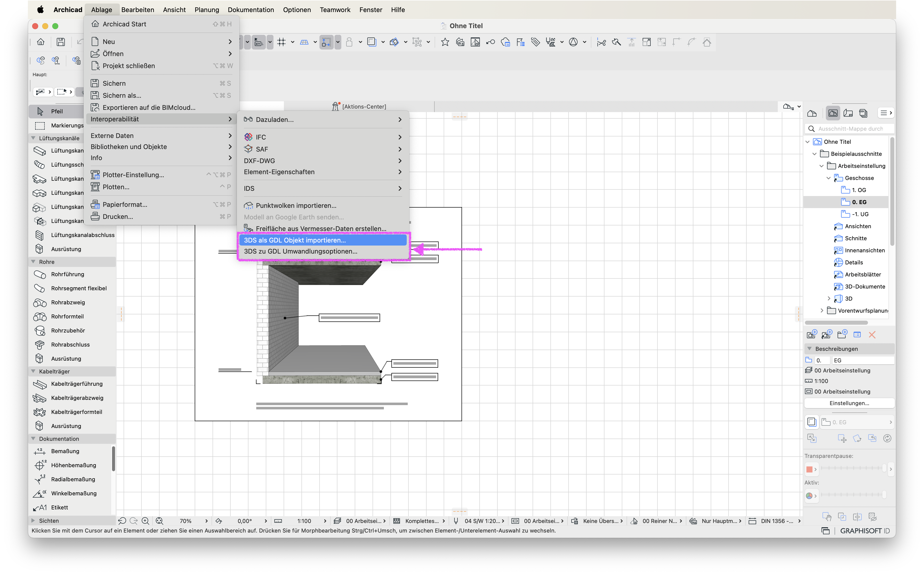924x575 pixels.
Task: Click the zoom in magnifier icon
Action: (x=145, y=521)
